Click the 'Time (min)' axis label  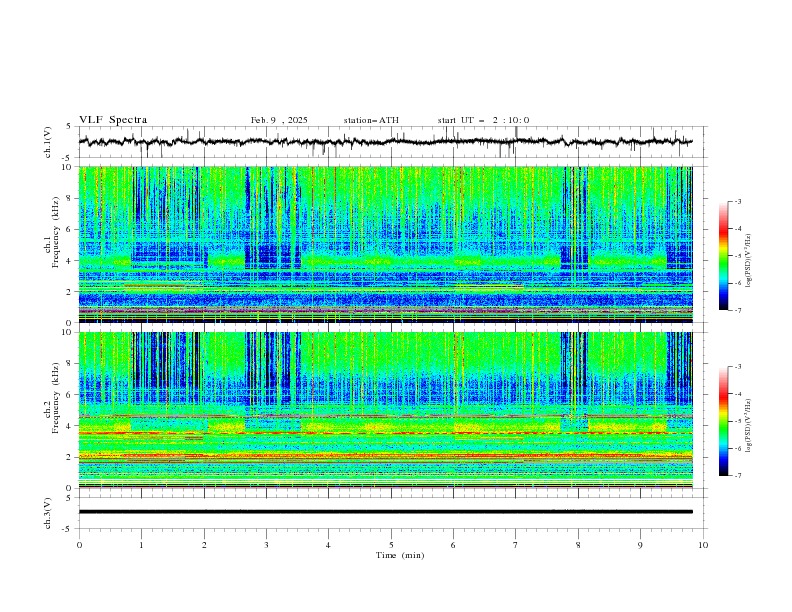coord(400,555)
